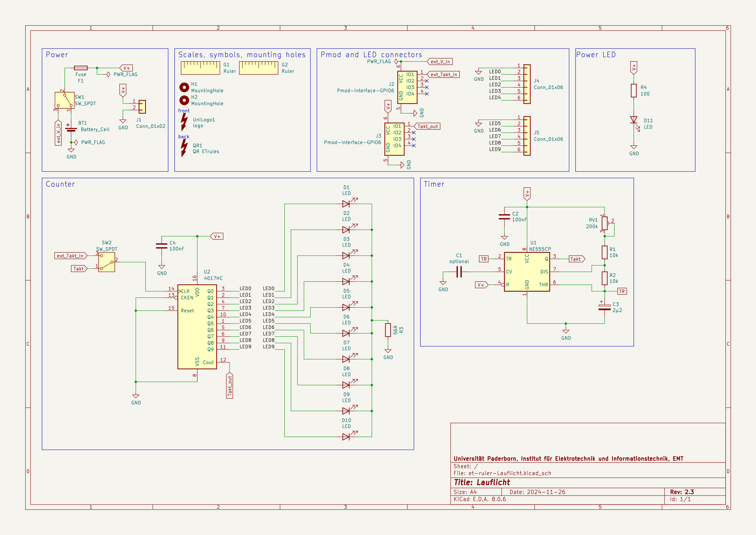Image resolution: width=756 pixels, height=535 pixels.
Task: Click the LED0 net label at U2 Q0
Action: (245, 288)
